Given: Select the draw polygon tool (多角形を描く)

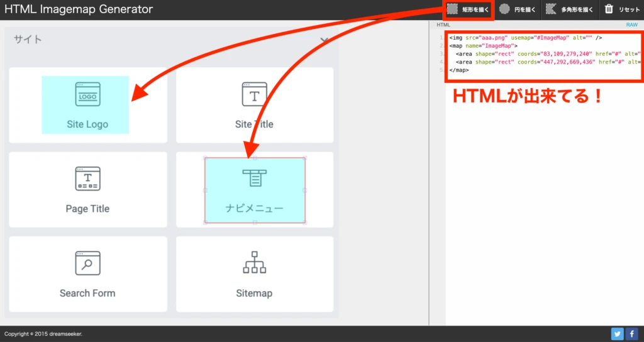Looking at the screenshot, I should click(569, 9).
